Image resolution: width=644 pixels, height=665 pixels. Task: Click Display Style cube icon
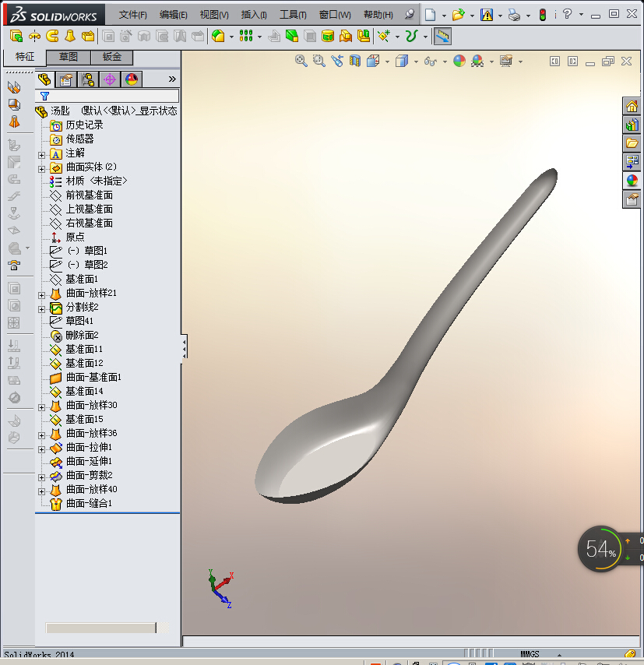tap(402, 61)
